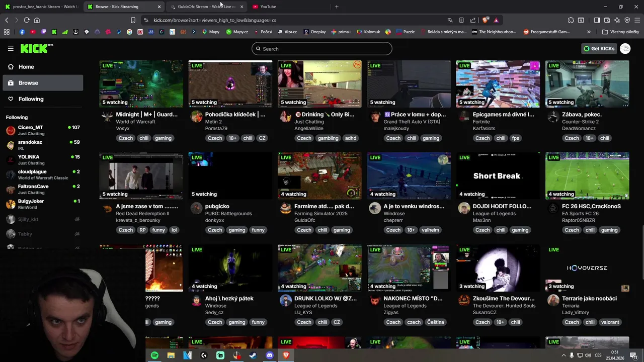The image size is (644, 362).
Task: Open File Explorer from the taskbar
Action: pyautogui.click(x=171, y=355)
